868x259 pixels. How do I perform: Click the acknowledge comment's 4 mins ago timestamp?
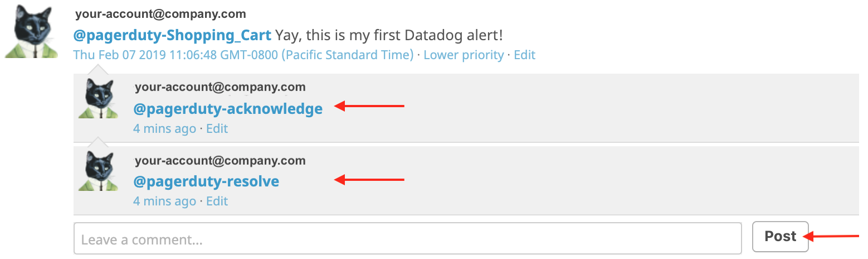tap(164, 128)
